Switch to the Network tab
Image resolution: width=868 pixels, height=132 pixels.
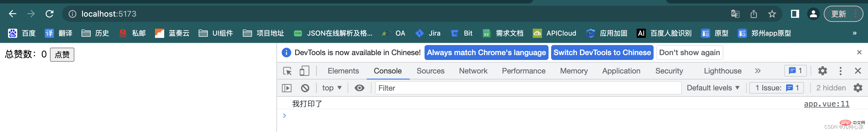coord(473,71)
